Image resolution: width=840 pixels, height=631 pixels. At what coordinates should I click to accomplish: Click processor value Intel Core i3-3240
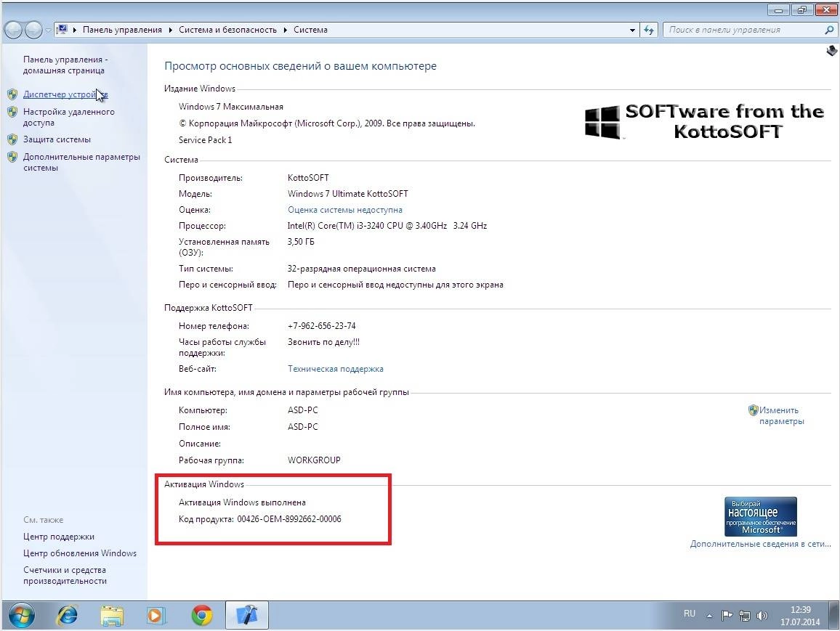pos(387,226)
